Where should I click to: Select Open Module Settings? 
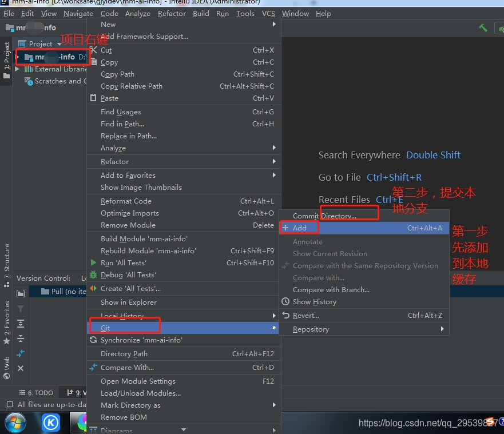point(182,381)
